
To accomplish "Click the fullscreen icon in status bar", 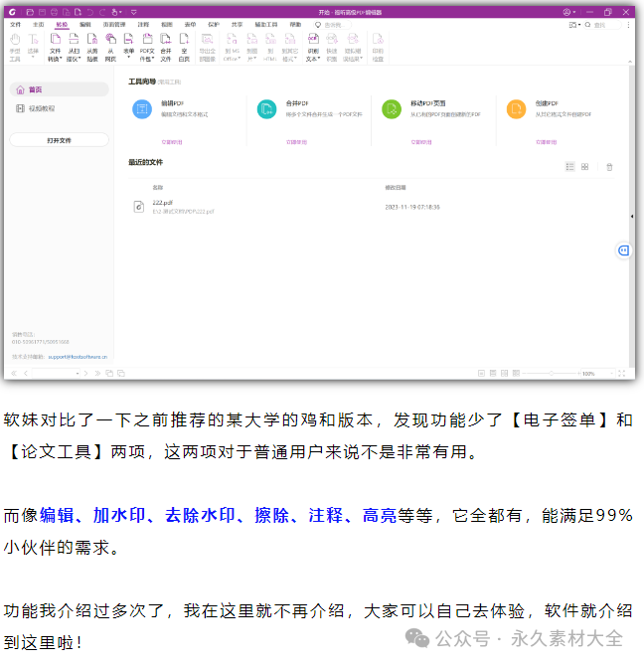I will click(x=621, y=373).
